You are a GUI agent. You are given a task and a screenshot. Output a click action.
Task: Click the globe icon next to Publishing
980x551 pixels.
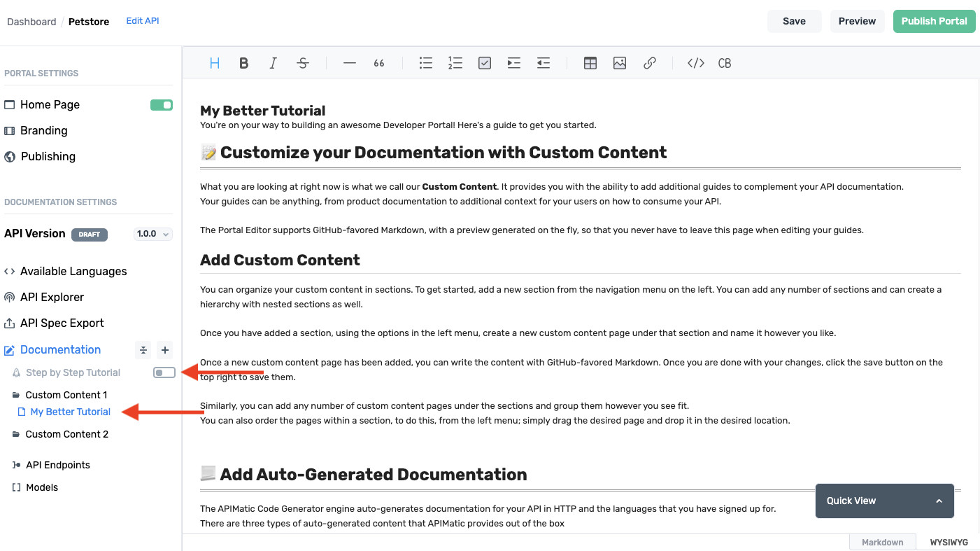(10, 156)
